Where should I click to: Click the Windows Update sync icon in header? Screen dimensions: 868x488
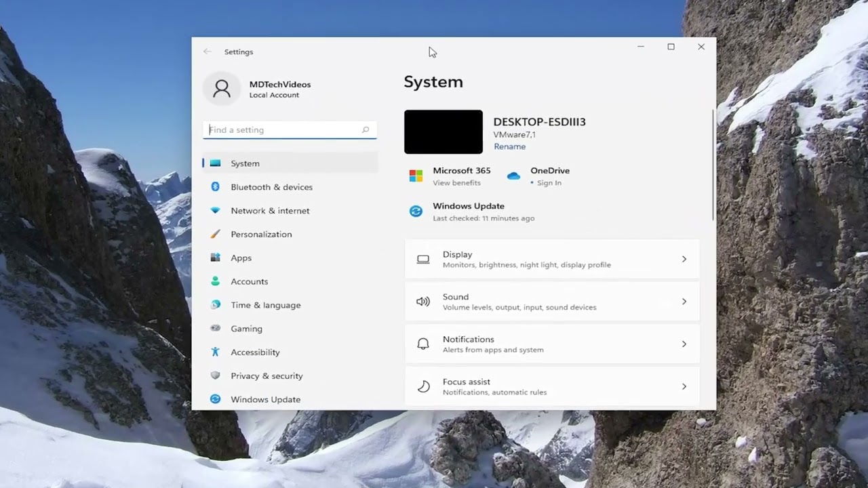[x=416, y=211]
